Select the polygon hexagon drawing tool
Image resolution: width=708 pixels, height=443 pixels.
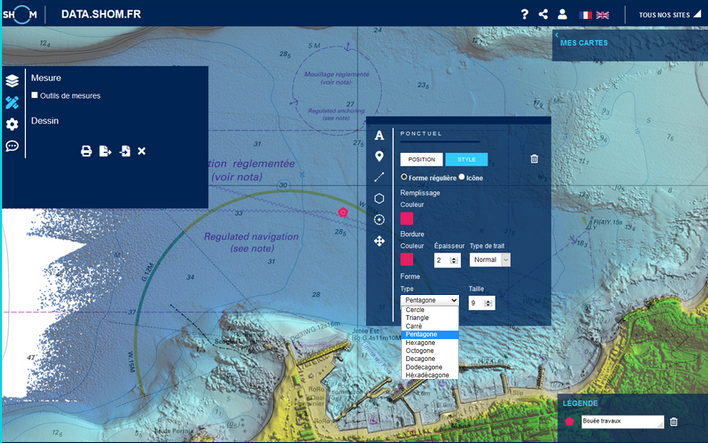[379, 199]
